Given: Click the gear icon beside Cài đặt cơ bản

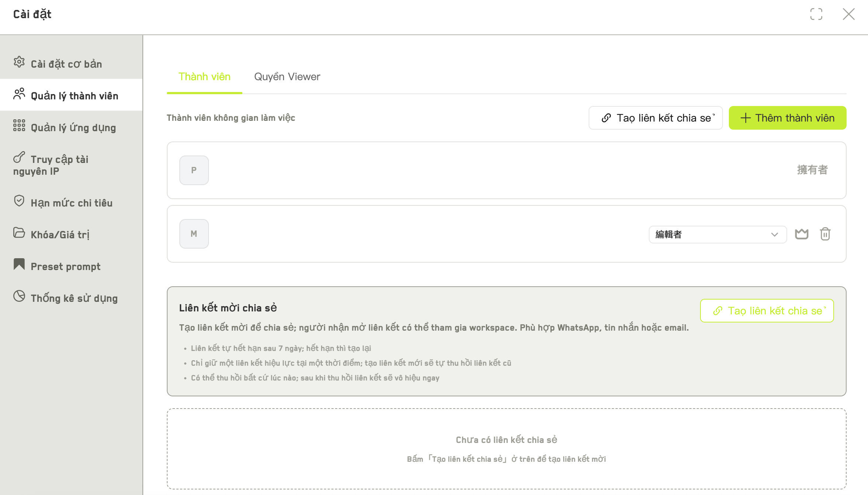Looking at the screenshot, I should pyautogui.click(x=19, y=62).
